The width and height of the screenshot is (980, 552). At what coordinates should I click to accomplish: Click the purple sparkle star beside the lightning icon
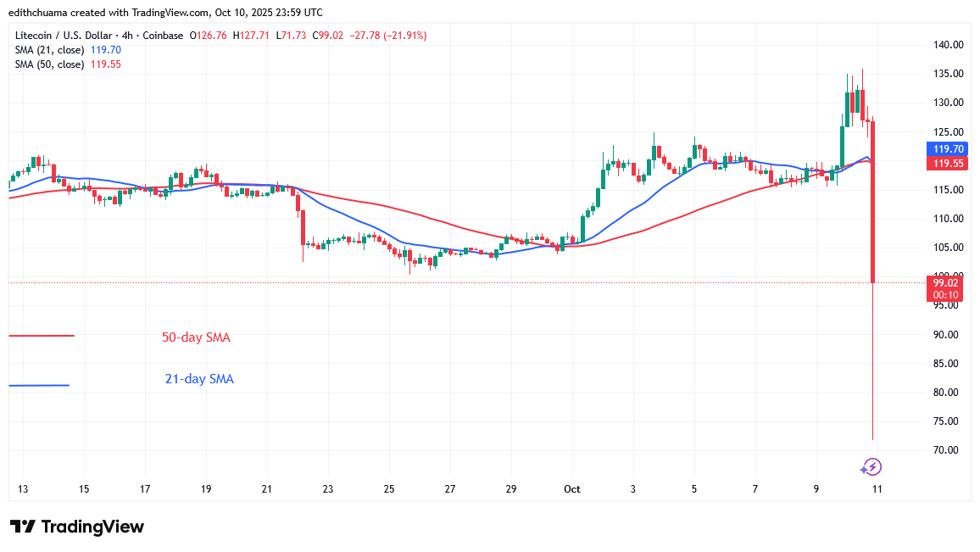[x=864, y=468]
